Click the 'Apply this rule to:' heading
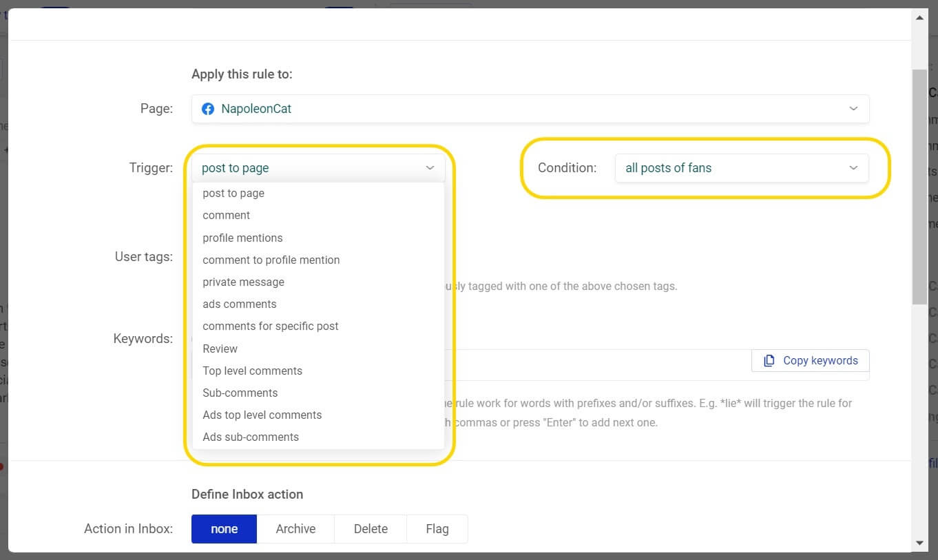This screenshot has width=938, height=560. click(x=242, y=74)
